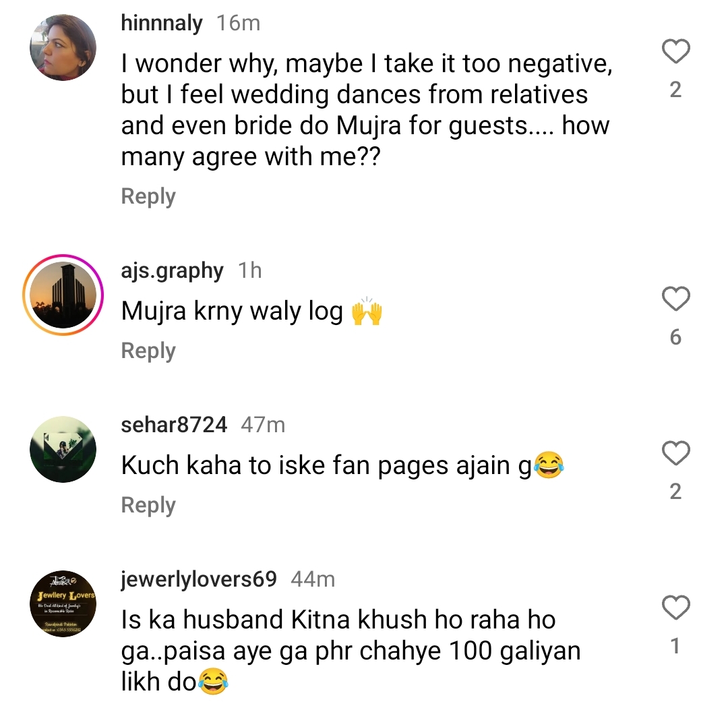Open the hinnnaly username link
Viewport: 728px width, 706px height.
162,24
